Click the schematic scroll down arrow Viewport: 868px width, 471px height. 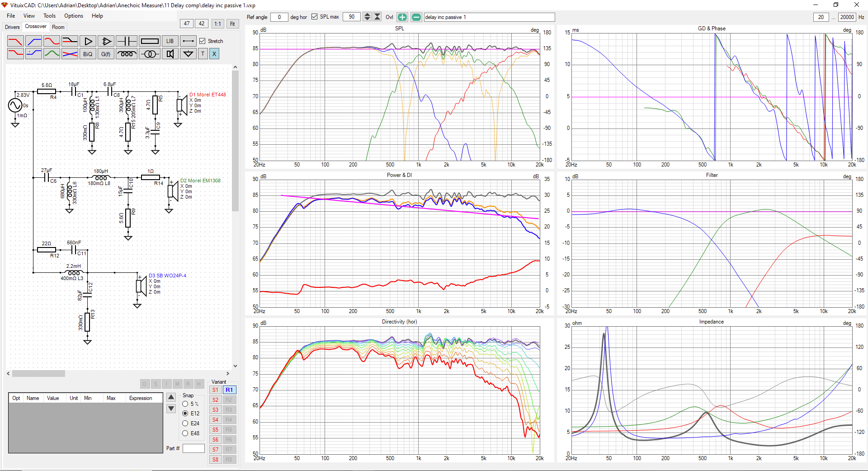tap(235, 366)
